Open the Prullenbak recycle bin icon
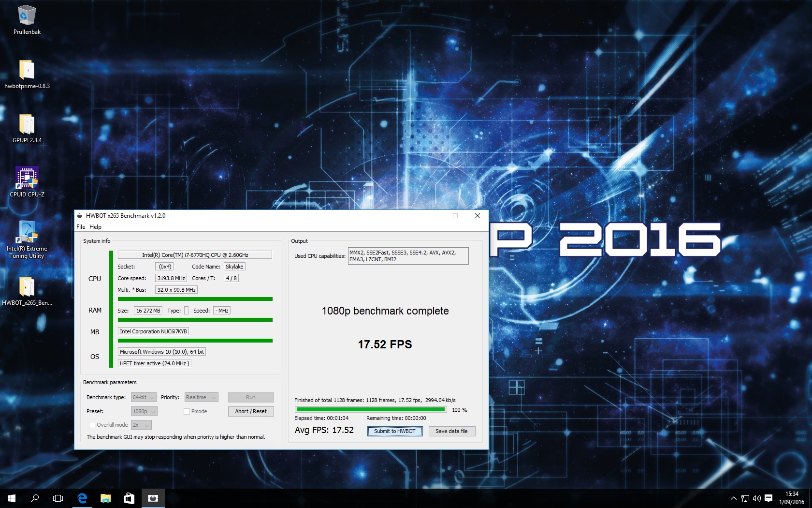Screen dimensions: 812x508 coord(27,20)
